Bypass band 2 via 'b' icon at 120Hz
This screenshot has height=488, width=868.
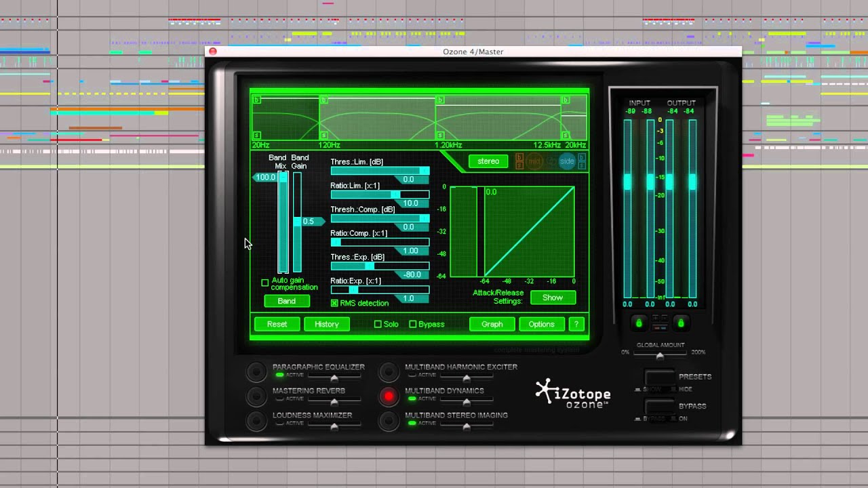click(324, 100)
